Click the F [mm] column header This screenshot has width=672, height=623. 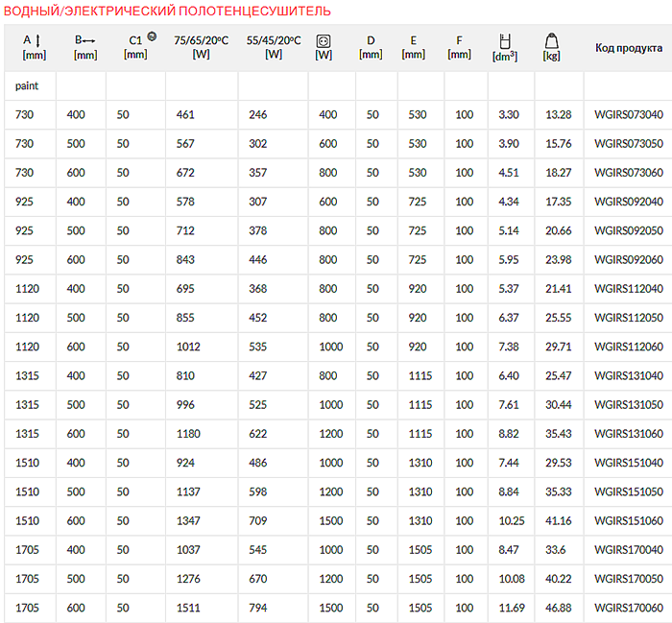click(459, 48)
